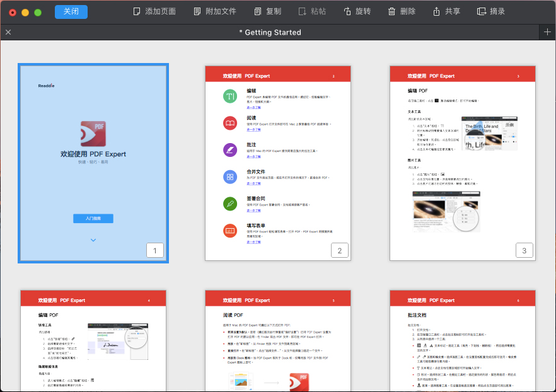Open a new tab with the plus icon
This screenshot has width=556, height=392.
(x=547, y=32)
